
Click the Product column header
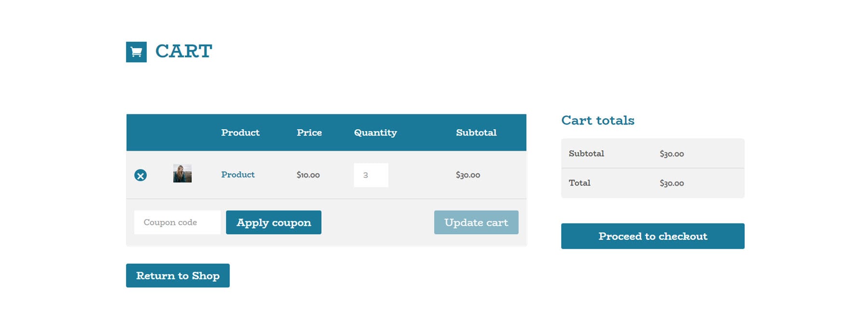(x=240, y=133)
